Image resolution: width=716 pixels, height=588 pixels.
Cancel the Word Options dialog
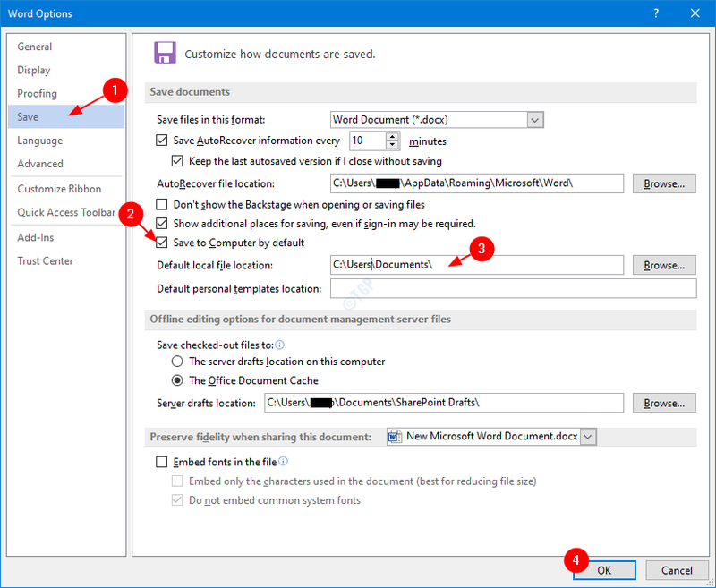[677, 570]
